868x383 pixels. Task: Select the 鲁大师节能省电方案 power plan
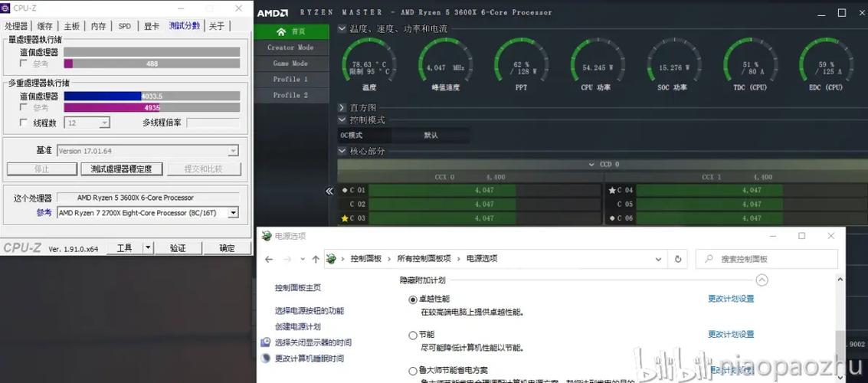(x=412, y=371)
